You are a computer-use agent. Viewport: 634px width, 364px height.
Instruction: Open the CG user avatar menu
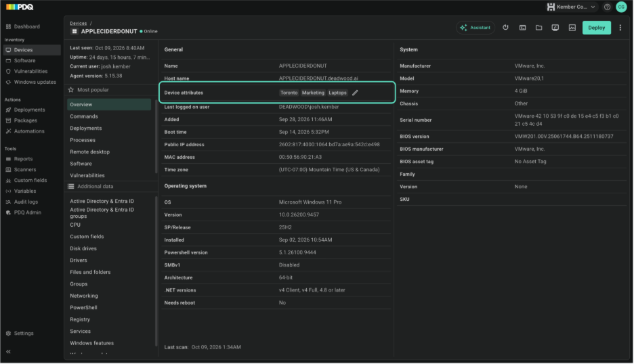pos(621,7)
